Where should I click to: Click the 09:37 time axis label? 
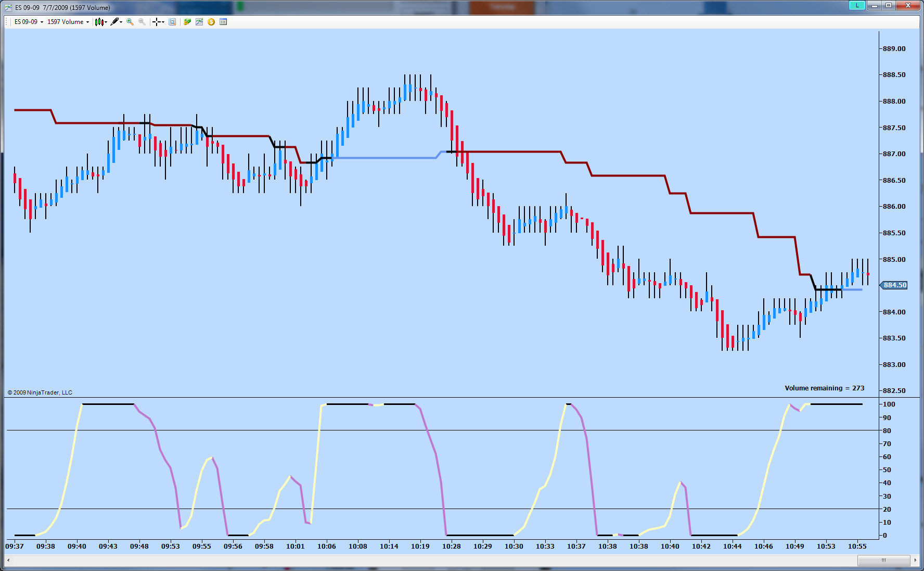click(x=15, y=547)
